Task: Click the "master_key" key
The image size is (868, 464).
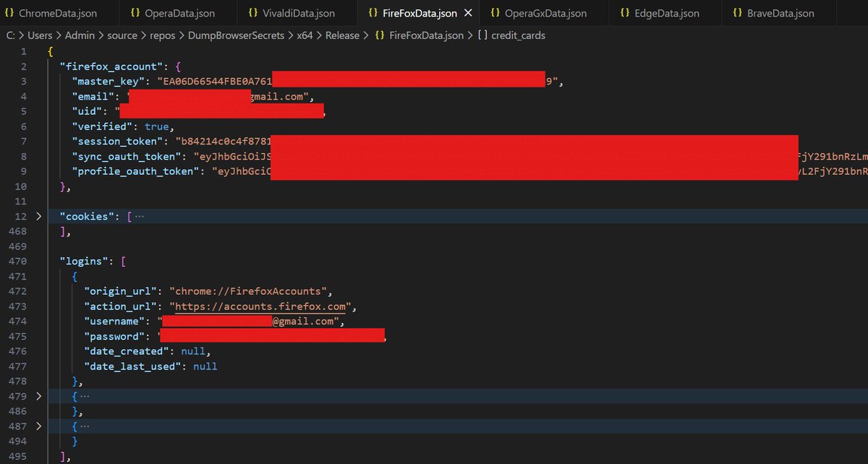Action: (109, 82)
